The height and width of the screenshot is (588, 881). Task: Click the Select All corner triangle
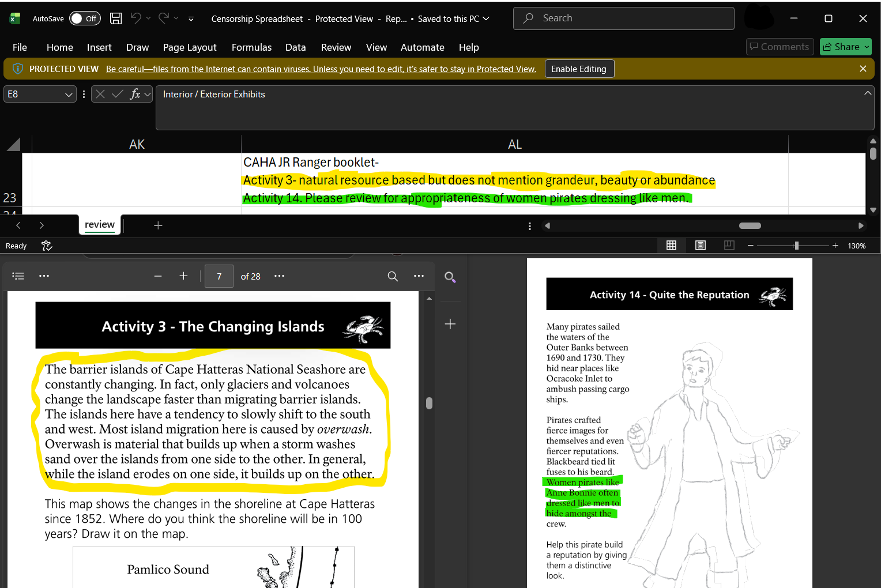coord(13,144)
